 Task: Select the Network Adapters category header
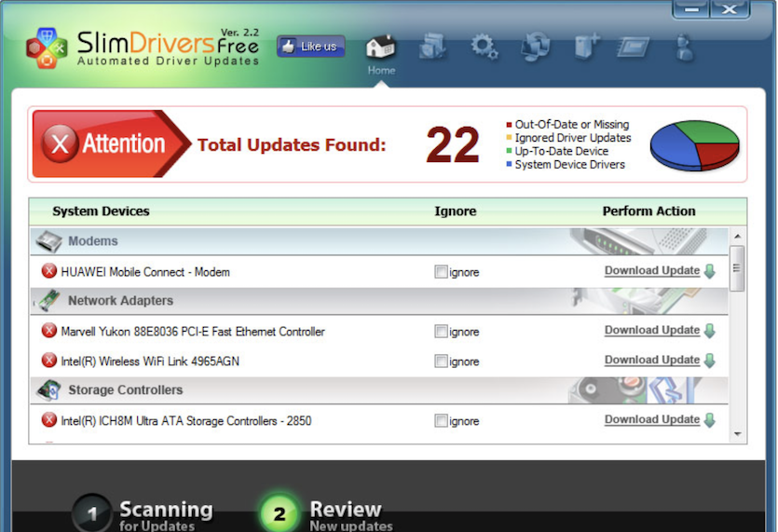(379, 301)
